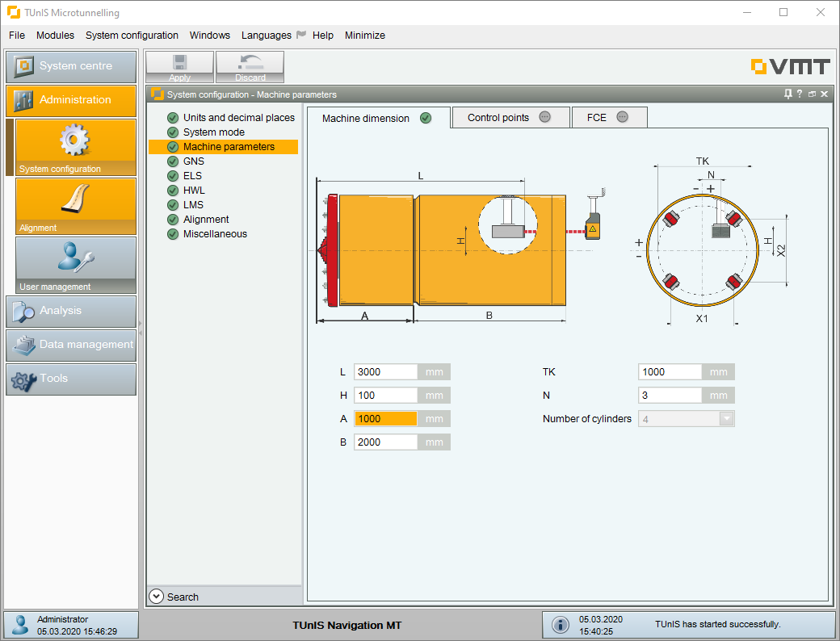Click the machine cross-section diagram
840x641 pixels.
tap(712, 242)
